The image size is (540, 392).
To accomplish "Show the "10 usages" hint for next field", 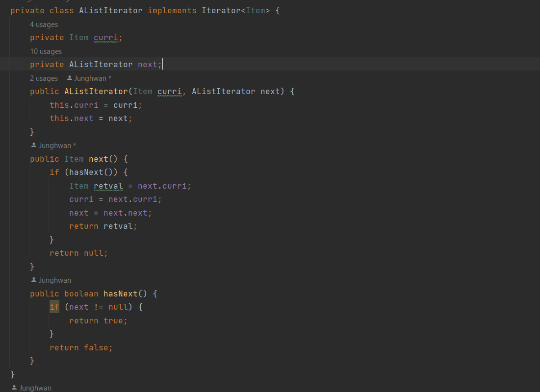I will tap(46, 51).
